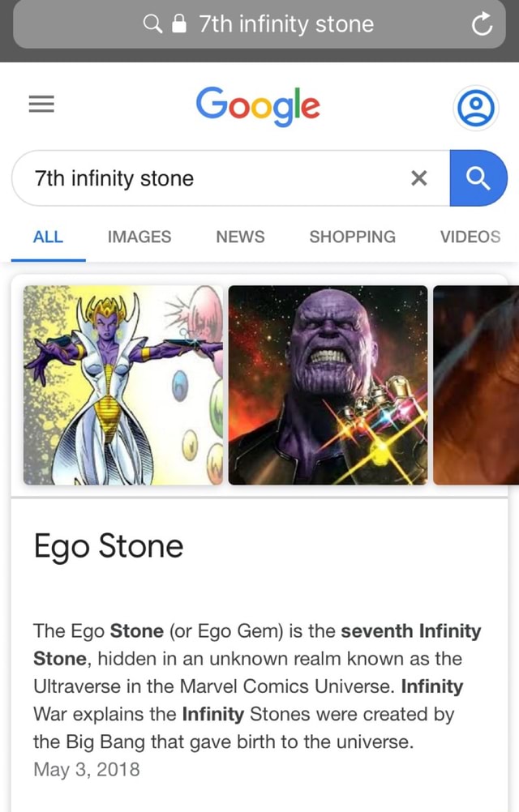519x812 pixels.
Task: Open the comic character image thumbnail
Action: point(122,386)
